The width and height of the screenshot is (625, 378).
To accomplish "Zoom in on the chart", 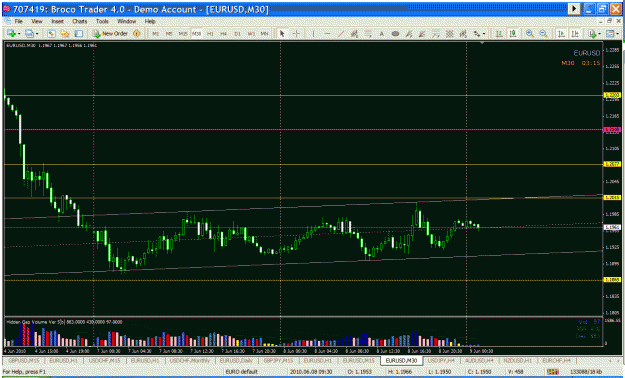I will [x=530, y=34].
